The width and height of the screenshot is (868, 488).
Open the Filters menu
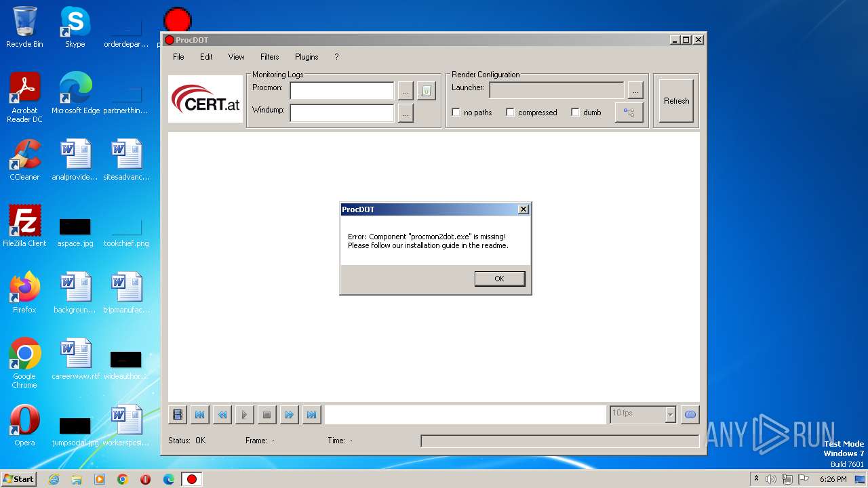(x=270, y=57)
